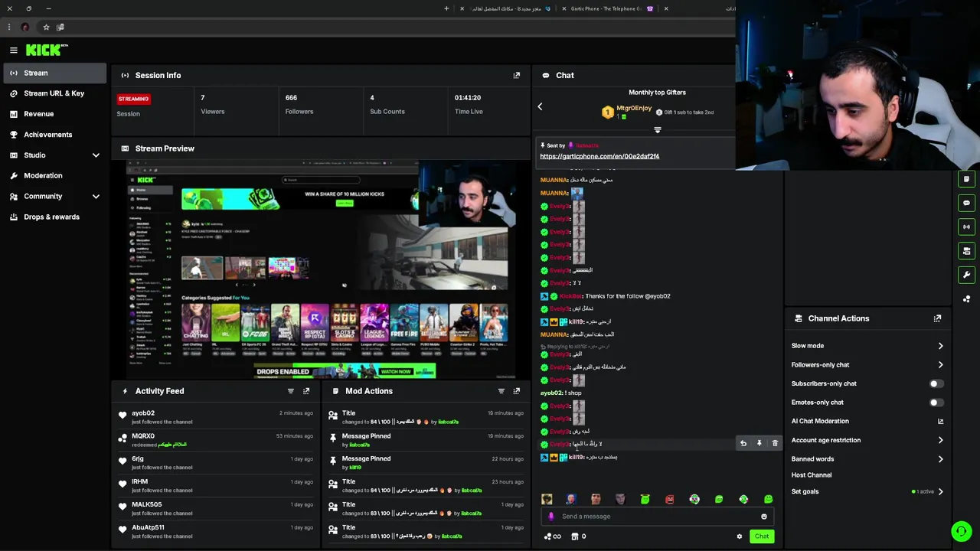The image size is (980, 551).
Task: Collapse the top gifters banner in chat
Action: [657, 130]
